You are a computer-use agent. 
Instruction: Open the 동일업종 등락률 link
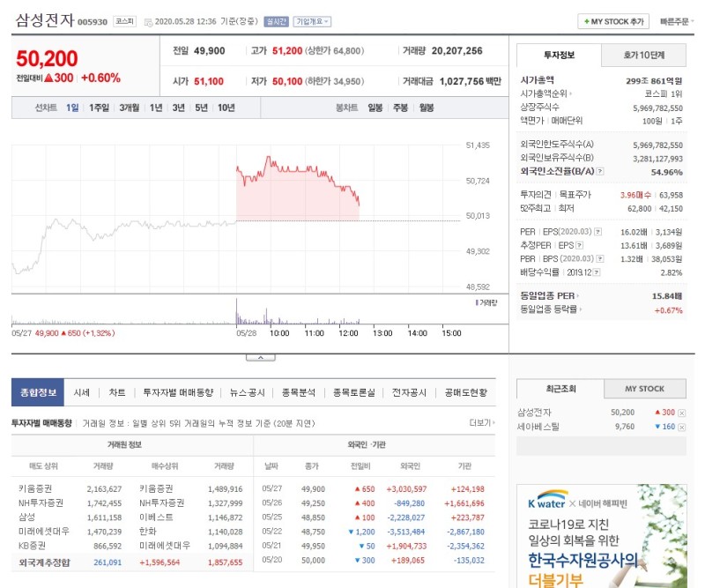[x=550, y=309]
